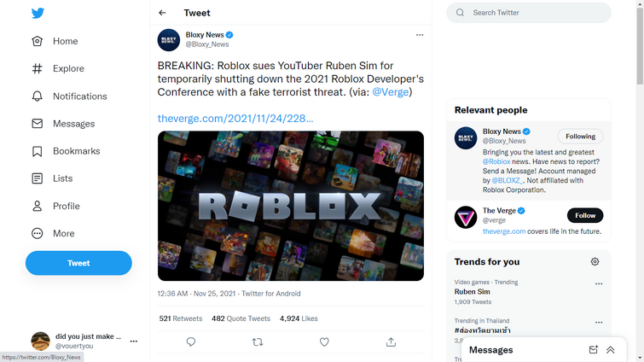Open the Roblox image in the tweet
The width and height of the screenshot is (644, 362).
point(291,206)
